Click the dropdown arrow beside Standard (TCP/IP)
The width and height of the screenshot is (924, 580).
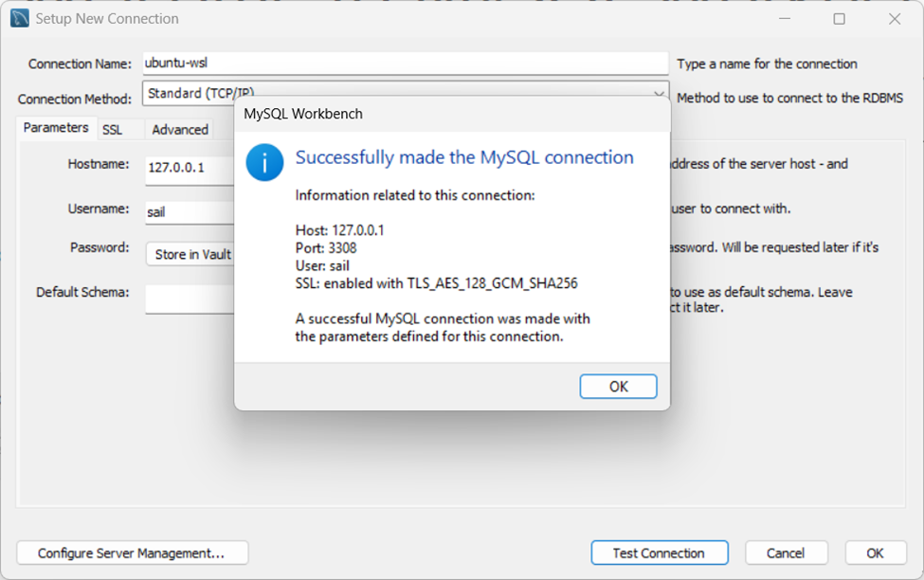661,94
